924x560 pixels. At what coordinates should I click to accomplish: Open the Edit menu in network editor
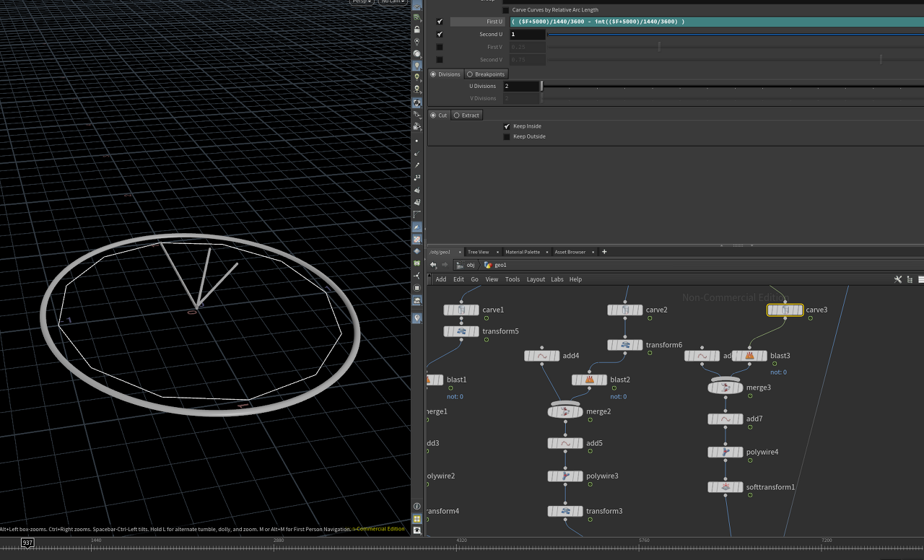[458, 279]
